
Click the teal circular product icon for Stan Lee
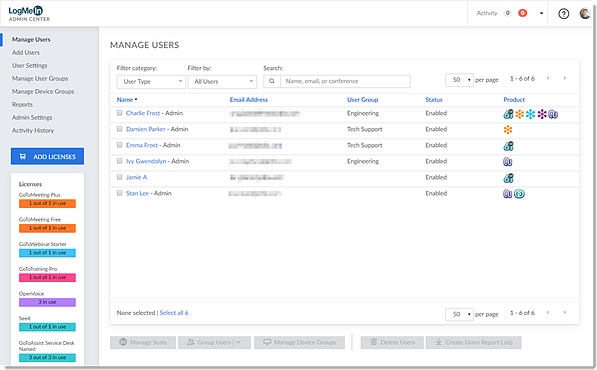[x=519, y=194]
